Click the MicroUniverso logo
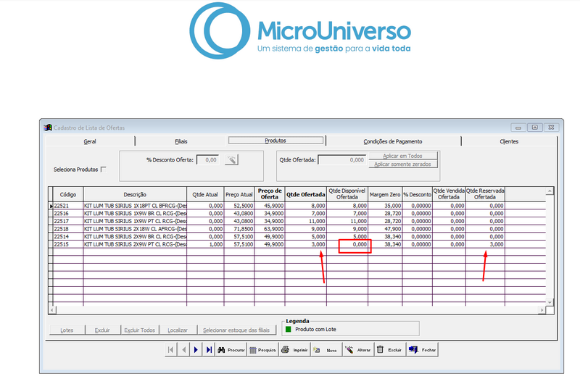Viewport: 580px width, 392px height. point(300,31)
